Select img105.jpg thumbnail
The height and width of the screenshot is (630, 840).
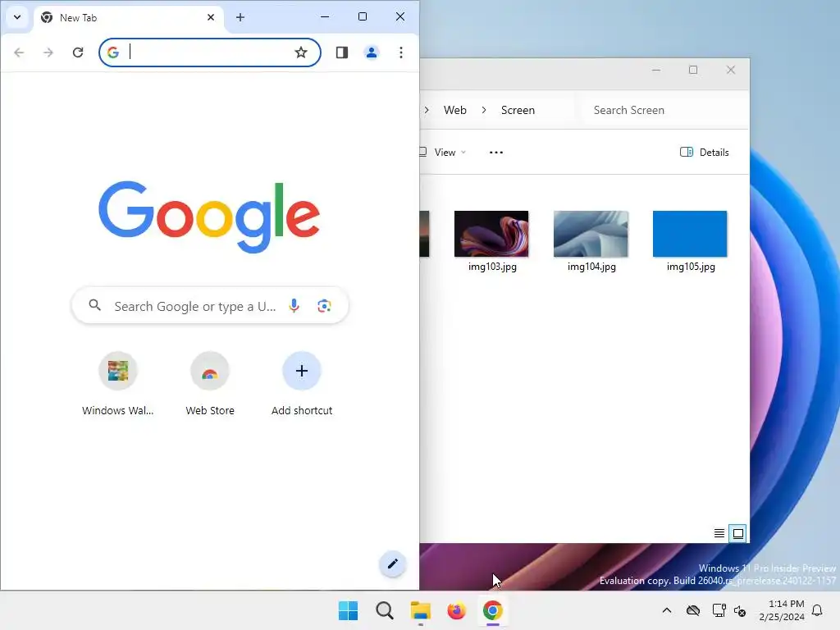pos(690,234)
